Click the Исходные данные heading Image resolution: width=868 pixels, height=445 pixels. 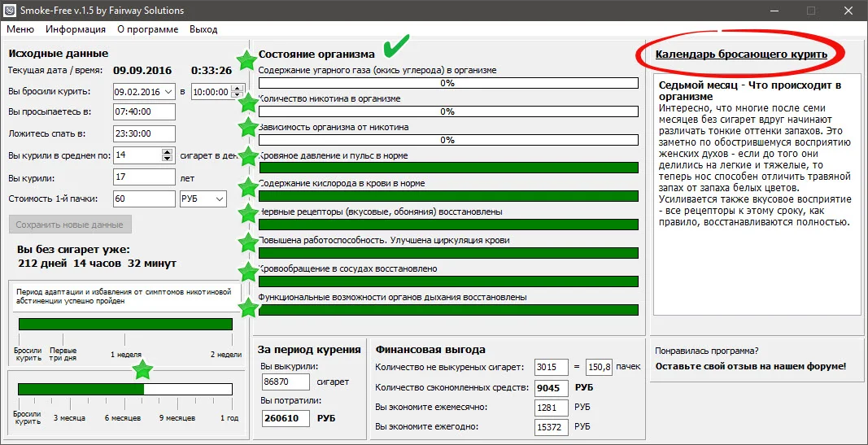coord(58,54)
